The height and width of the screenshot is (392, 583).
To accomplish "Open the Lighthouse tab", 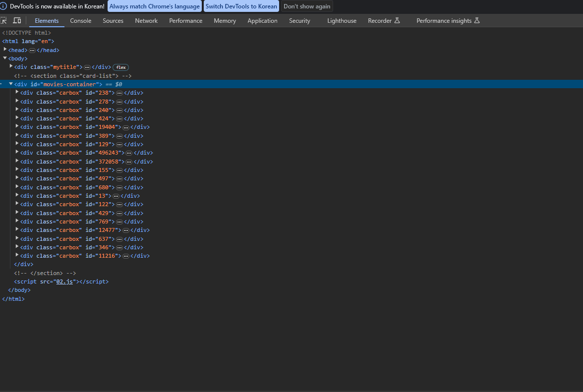I will [x=342, y=21].
